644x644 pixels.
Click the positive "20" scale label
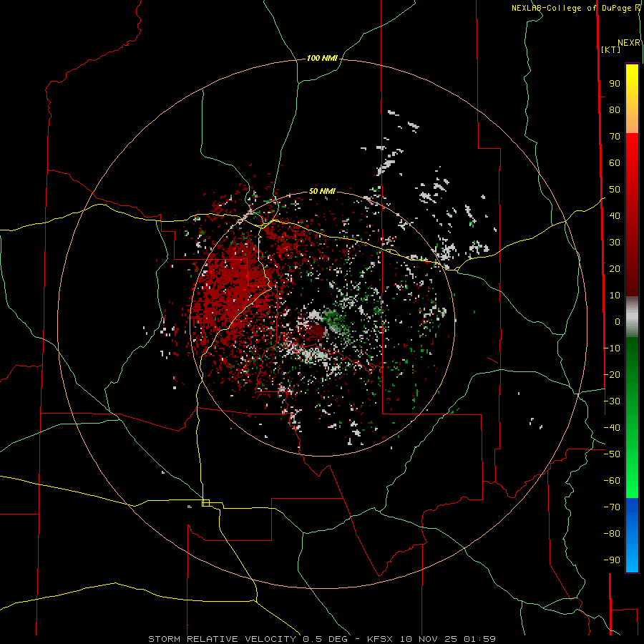pyautogui.click(x=615, y=269)
